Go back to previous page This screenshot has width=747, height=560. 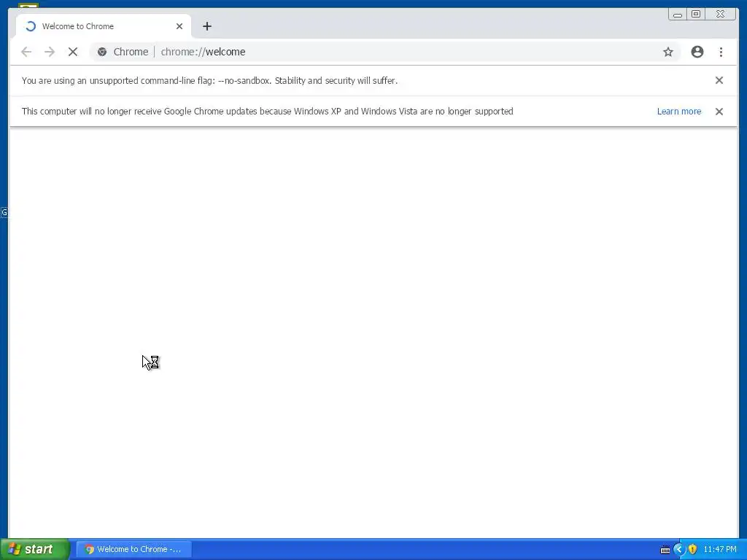[26, 52]
